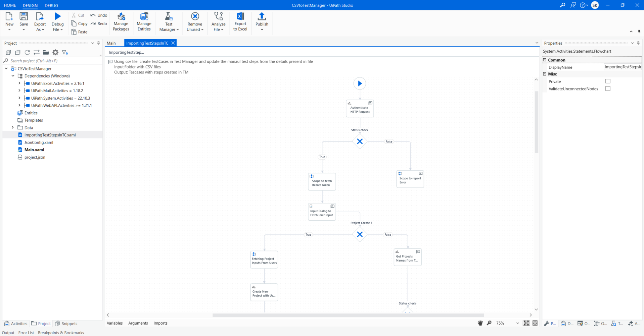Switch to the Main document tab

tap(111, 43)
